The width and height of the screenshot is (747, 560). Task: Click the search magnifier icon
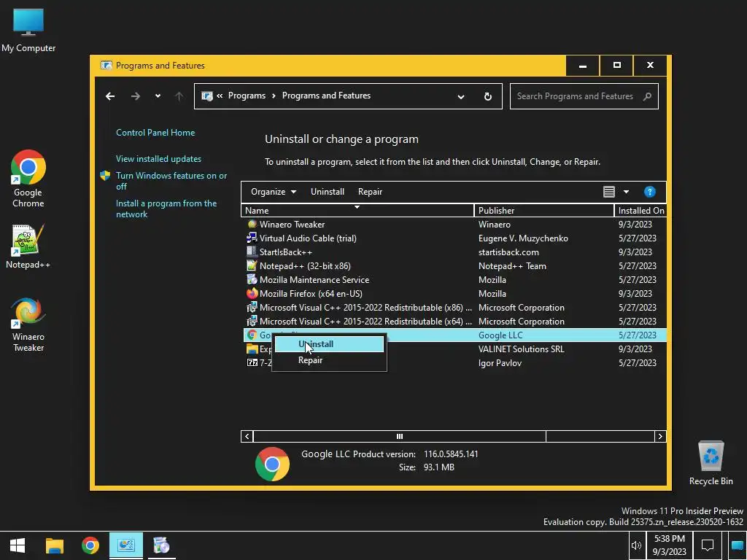[647, 96]
